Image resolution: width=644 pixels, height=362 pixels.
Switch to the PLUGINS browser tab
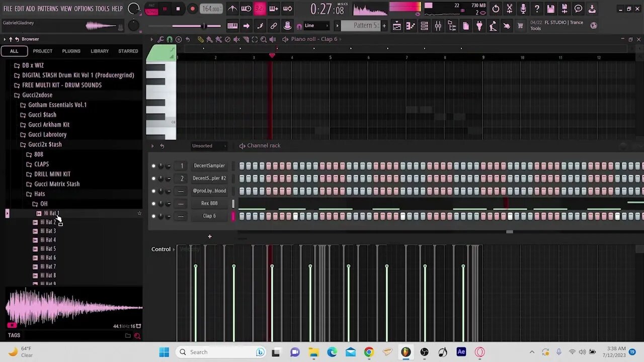(x=71, y=51)
